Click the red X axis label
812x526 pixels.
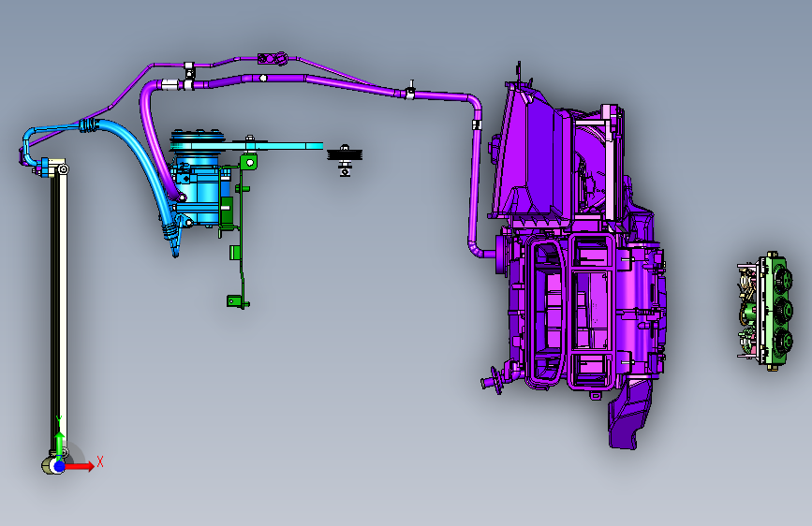tap(100, 461)
